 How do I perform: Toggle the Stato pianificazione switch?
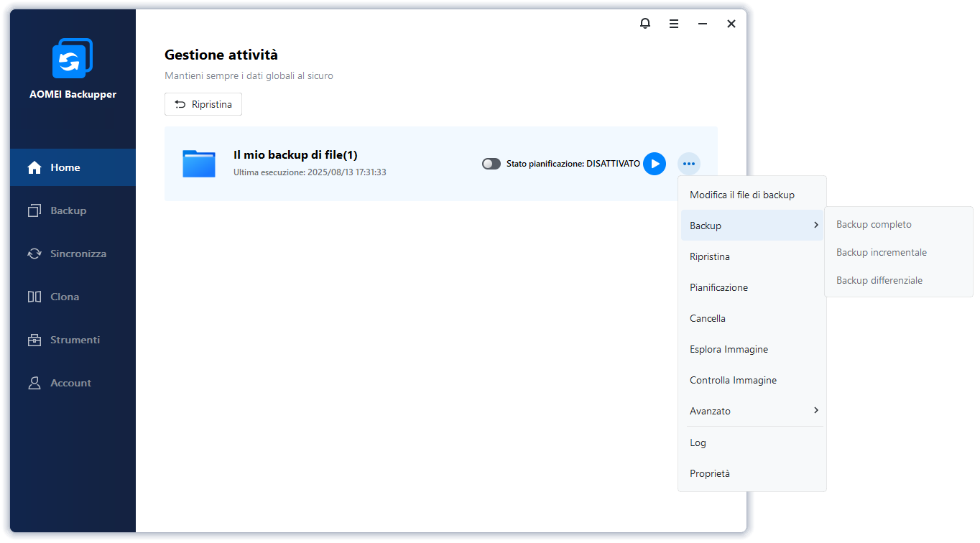point(491,164)
